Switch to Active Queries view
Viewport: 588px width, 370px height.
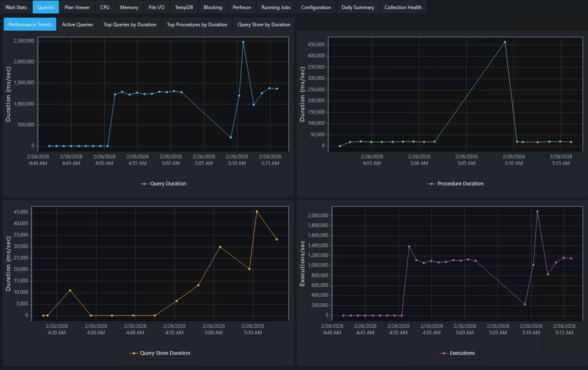tap(77, 24)
